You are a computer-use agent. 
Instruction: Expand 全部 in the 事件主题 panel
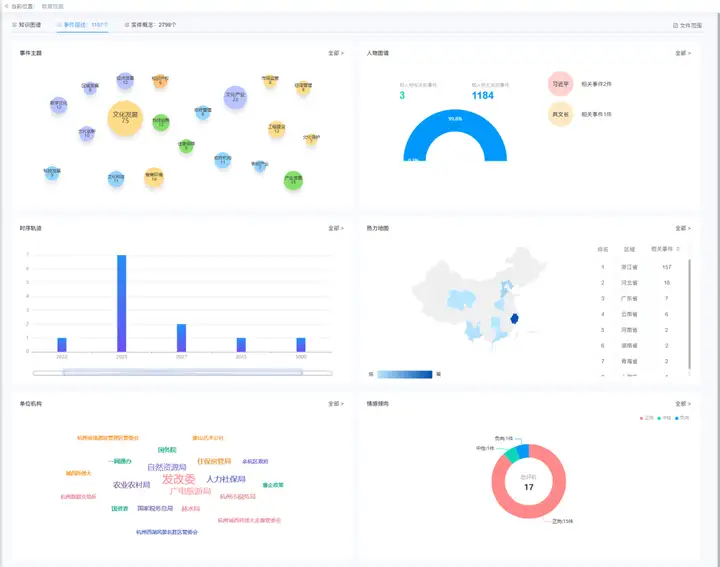click(335, 53)
